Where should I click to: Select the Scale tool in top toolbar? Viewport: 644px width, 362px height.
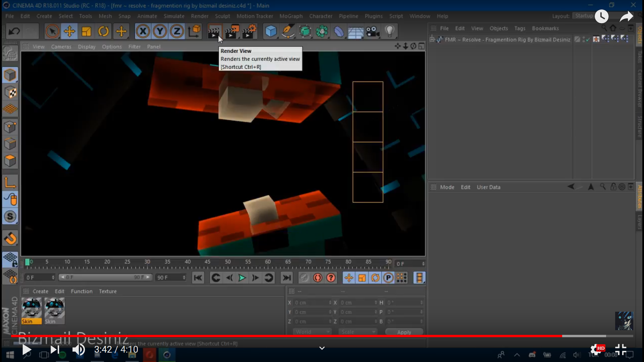pos(87,32)
